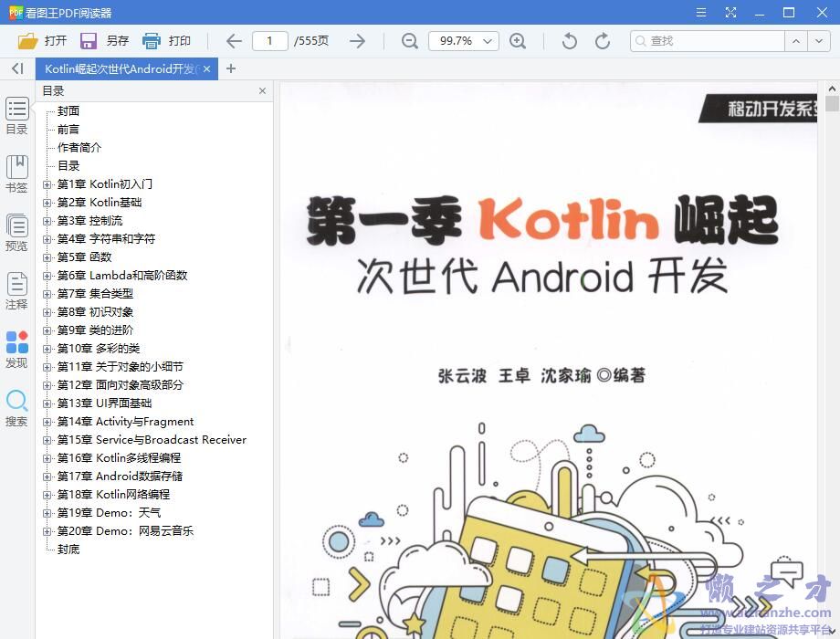Select 第12章 面向对象高级部分

click(x=121, y=384)
